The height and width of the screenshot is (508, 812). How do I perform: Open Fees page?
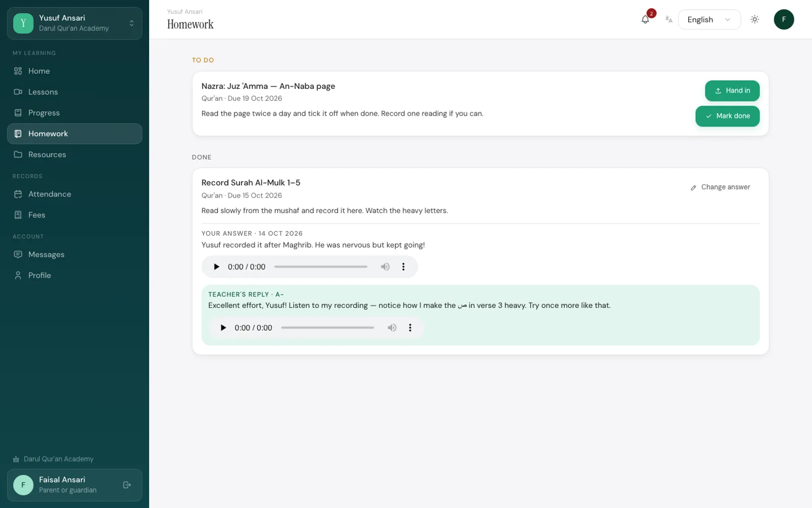75,215
